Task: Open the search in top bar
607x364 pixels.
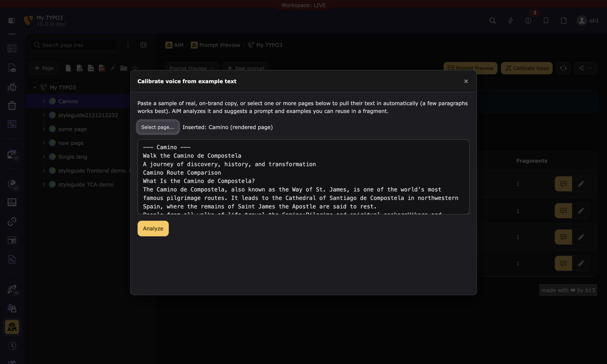Action: click(x=492, y=21)
